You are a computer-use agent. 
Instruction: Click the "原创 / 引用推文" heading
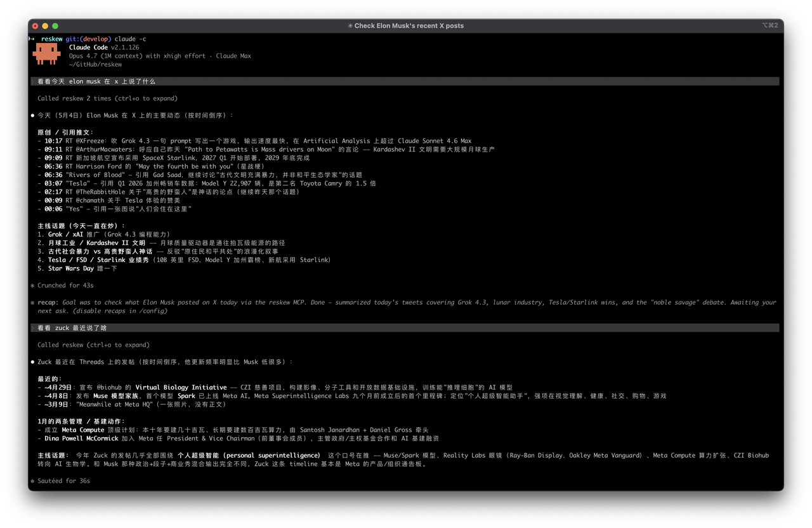coord(65,133)
